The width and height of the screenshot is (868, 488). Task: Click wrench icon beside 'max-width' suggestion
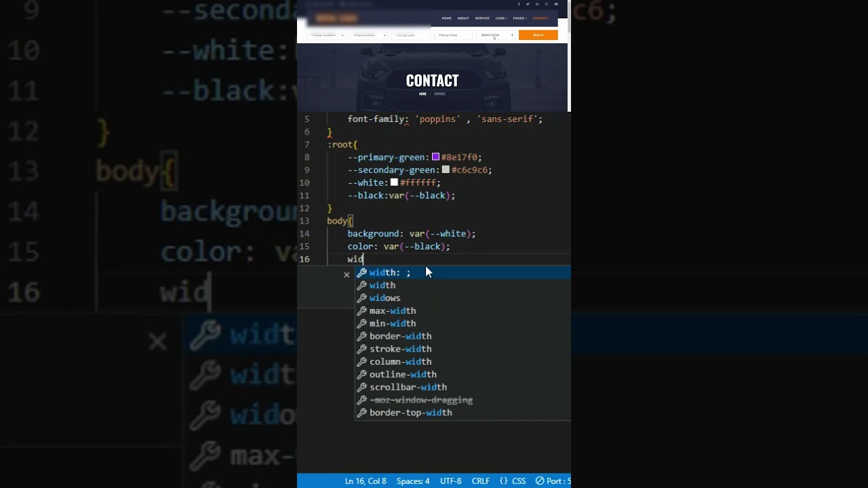click(362, 311)
